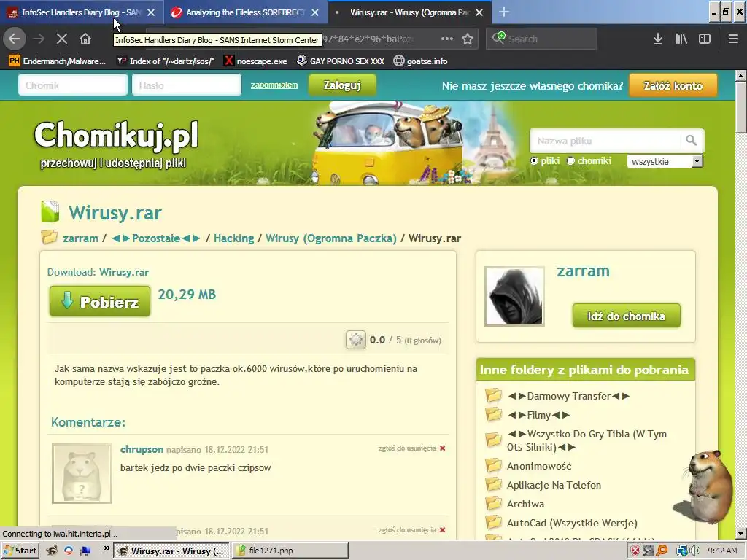Click the Firefox Search box in toolbar
The image size is (747, 560).
542,39
